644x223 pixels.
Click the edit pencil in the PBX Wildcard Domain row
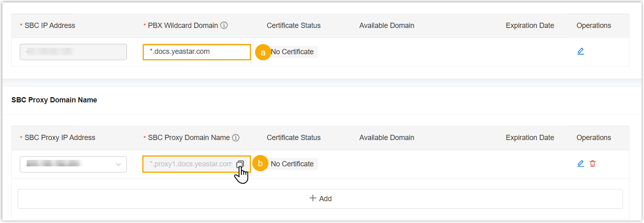click(x=581, y=51)
